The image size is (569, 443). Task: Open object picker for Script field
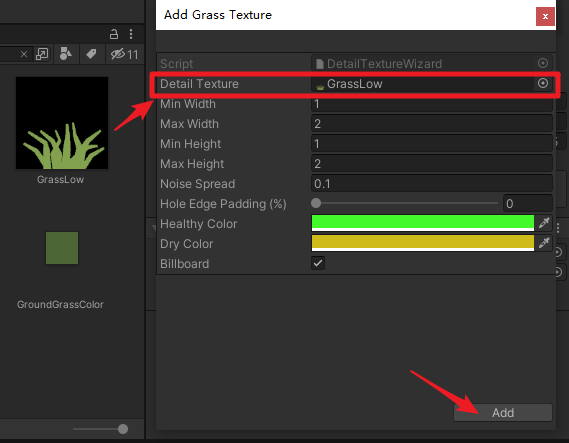click(x=543, y=63)
